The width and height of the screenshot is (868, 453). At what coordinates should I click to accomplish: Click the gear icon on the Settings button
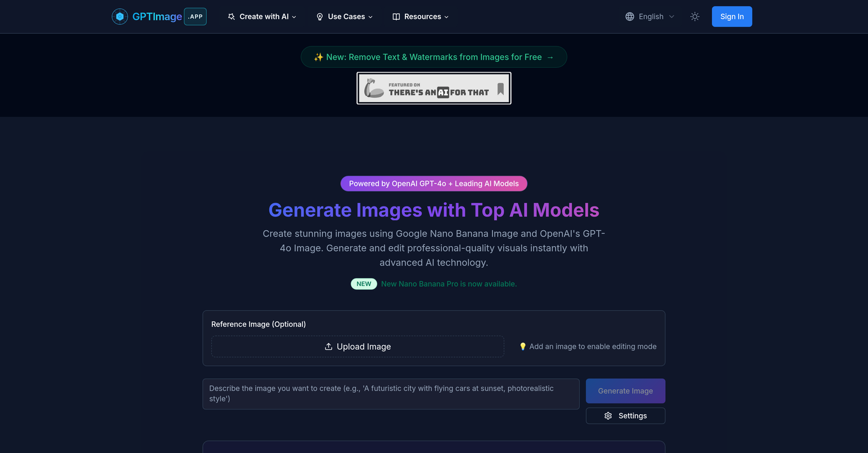(x=608, y=415)
